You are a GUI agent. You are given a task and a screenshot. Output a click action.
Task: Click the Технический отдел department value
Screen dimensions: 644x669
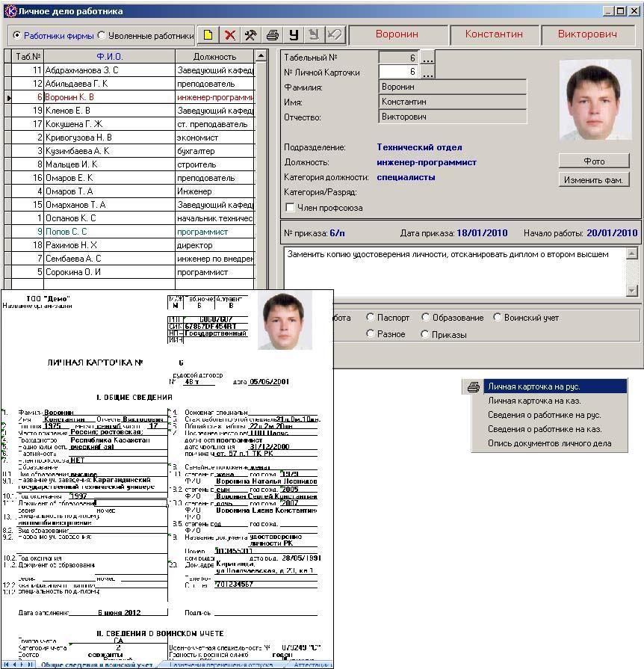[419, 147]
